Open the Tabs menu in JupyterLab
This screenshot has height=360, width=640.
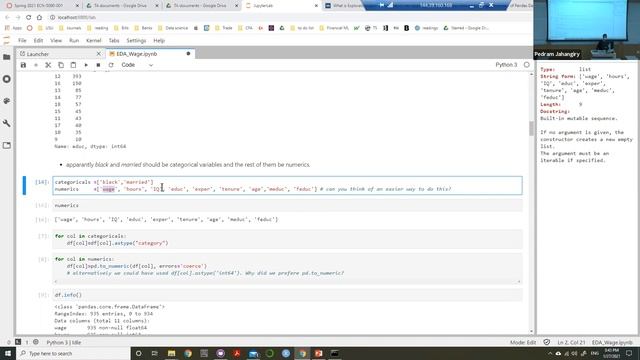114,40
